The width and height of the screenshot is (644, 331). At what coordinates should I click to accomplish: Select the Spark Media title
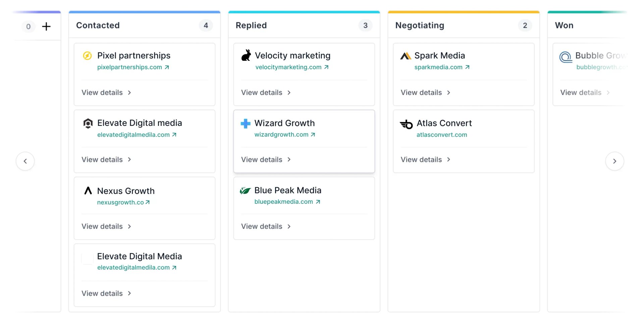440,56
